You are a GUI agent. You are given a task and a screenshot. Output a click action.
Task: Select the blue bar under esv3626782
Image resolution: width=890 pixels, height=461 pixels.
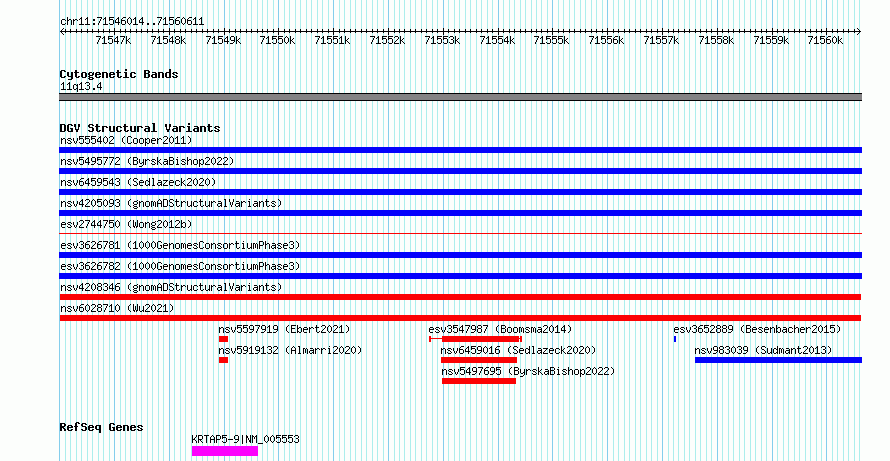460,276
